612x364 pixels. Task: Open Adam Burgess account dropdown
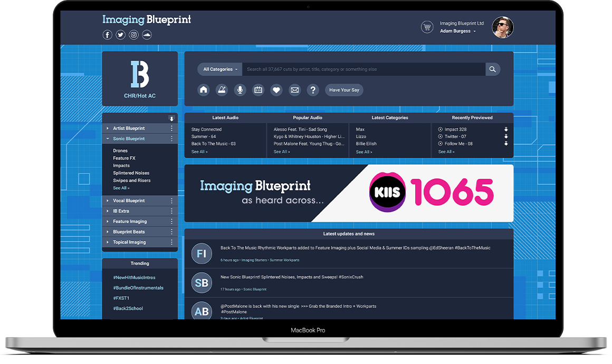coord(458,31)
